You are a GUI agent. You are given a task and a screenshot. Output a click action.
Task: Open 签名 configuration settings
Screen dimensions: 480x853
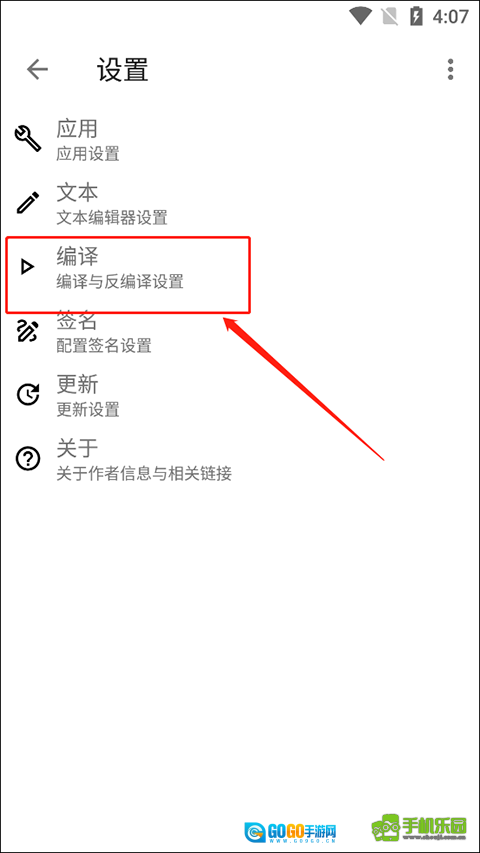(240, 331)
